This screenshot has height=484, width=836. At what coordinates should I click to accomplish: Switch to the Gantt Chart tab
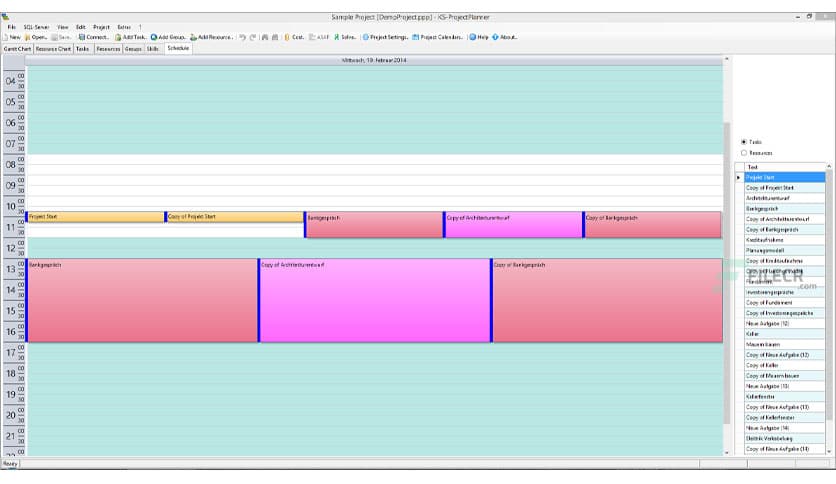pyautogui.click(x=18, y=49)
